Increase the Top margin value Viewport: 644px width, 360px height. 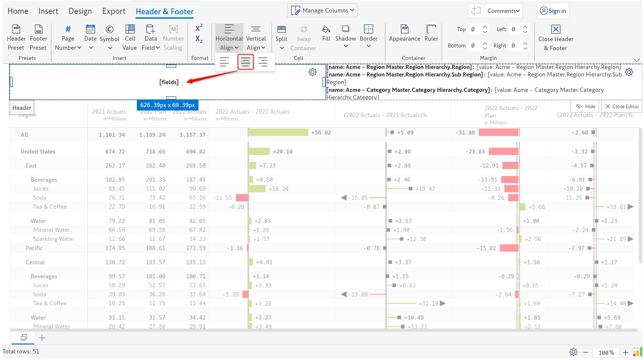[485, 27]
